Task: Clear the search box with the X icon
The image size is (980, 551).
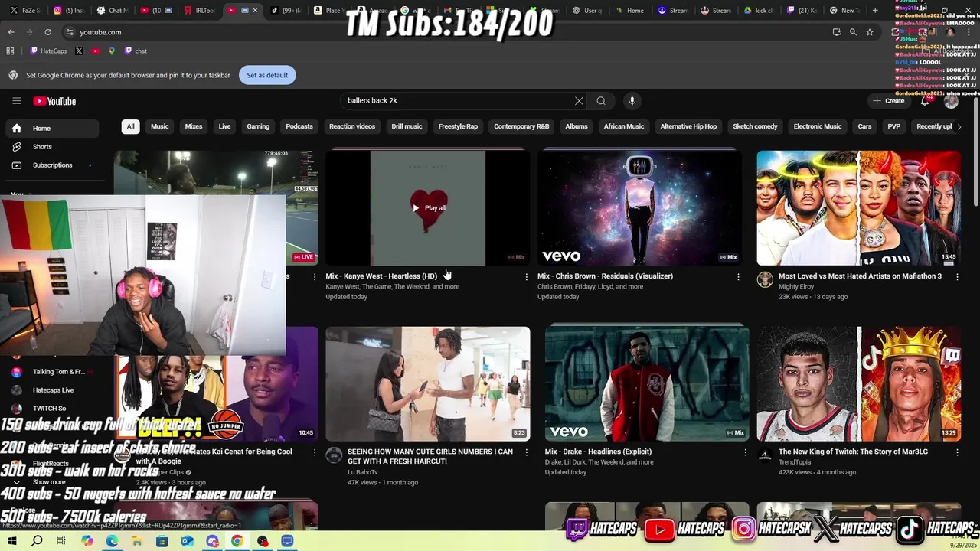Action: (x=579, y=101)
